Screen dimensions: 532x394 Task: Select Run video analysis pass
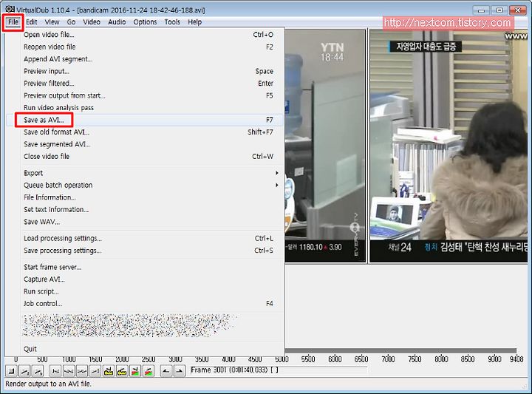146,108
